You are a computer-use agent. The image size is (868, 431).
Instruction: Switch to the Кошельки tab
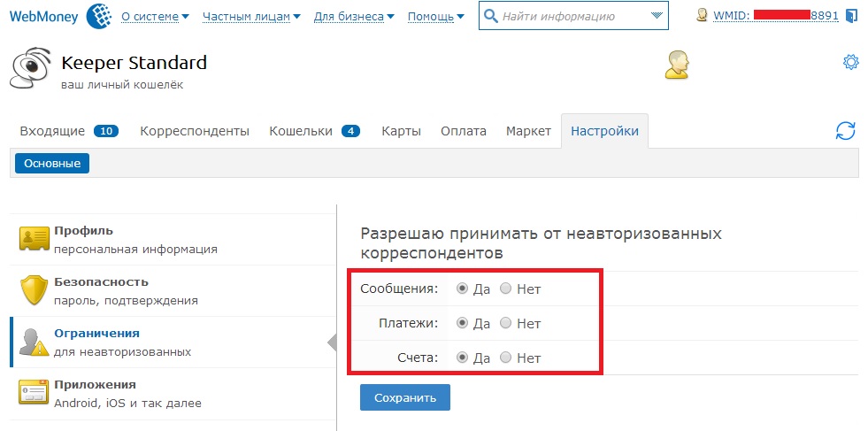[314, 131]
